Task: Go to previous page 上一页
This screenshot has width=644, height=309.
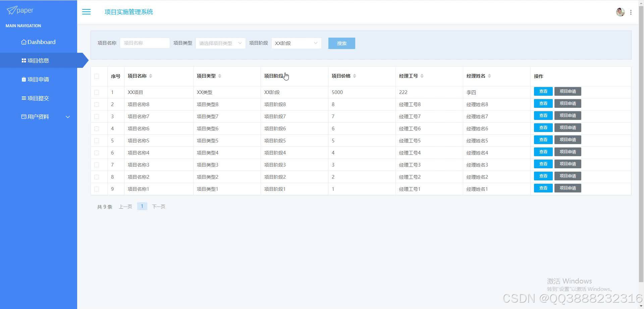Action: click(125, 207)
